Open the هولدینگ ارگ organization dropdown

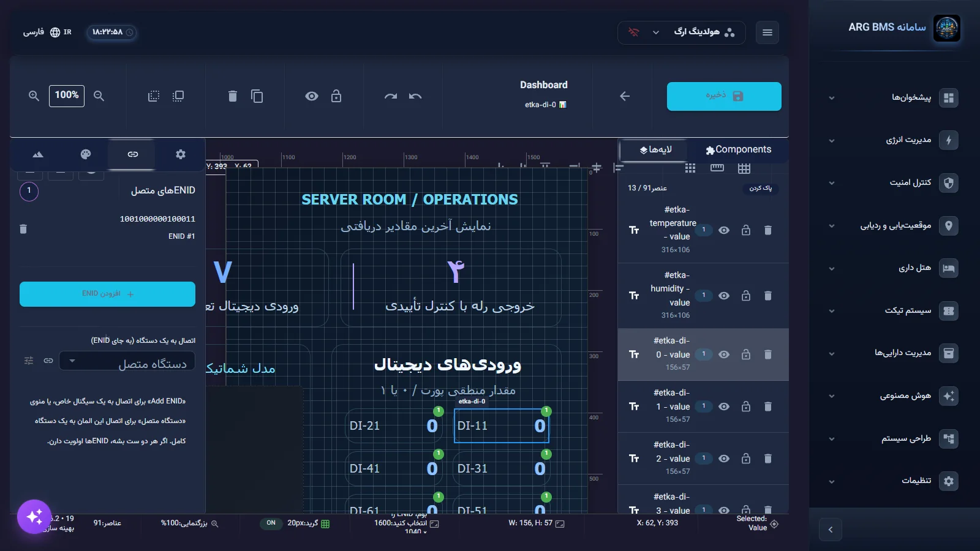click(682, 32)
